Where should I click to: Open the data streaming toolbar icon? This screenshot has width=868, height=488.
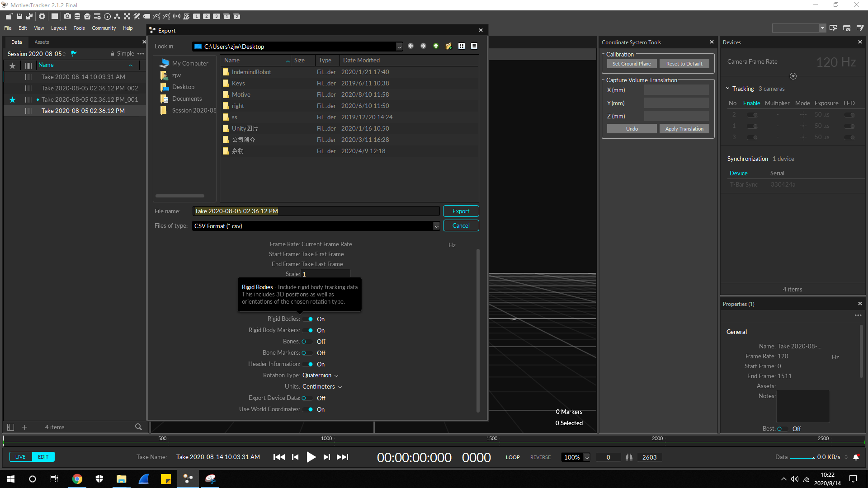(177, 16)
